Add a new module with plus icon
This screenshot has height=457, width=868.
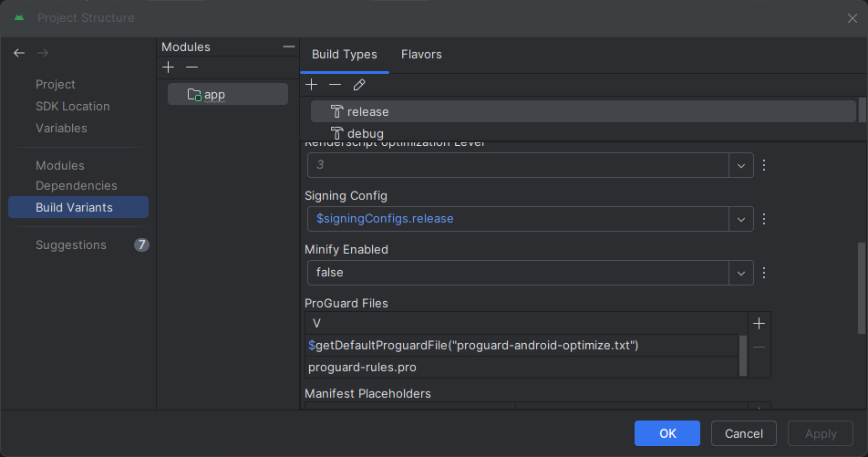(168, 68)
